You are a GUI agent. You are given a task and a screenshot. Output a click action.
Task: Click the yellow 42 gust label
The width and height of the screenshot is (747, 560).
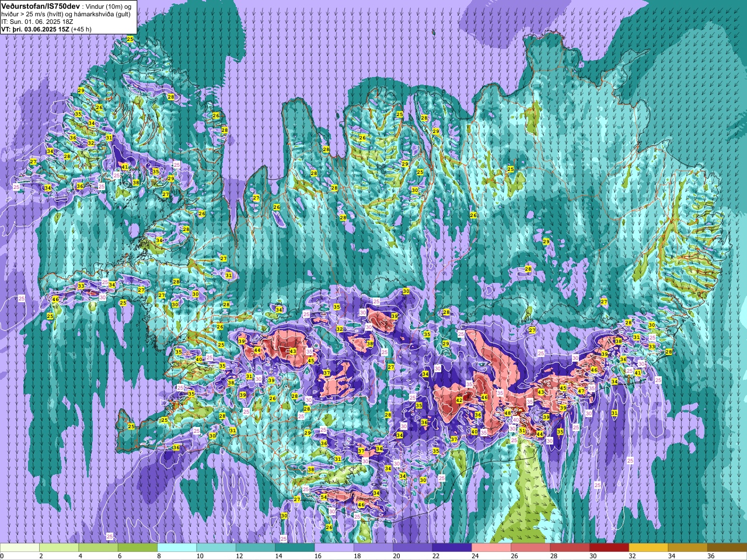coord(459,400)
